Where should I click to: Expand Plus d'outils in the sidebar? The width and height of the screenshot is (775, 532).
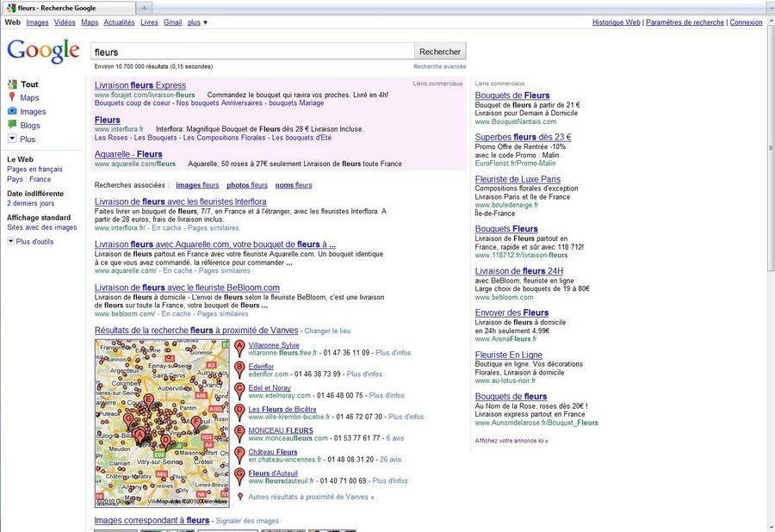tap(10, 242)
